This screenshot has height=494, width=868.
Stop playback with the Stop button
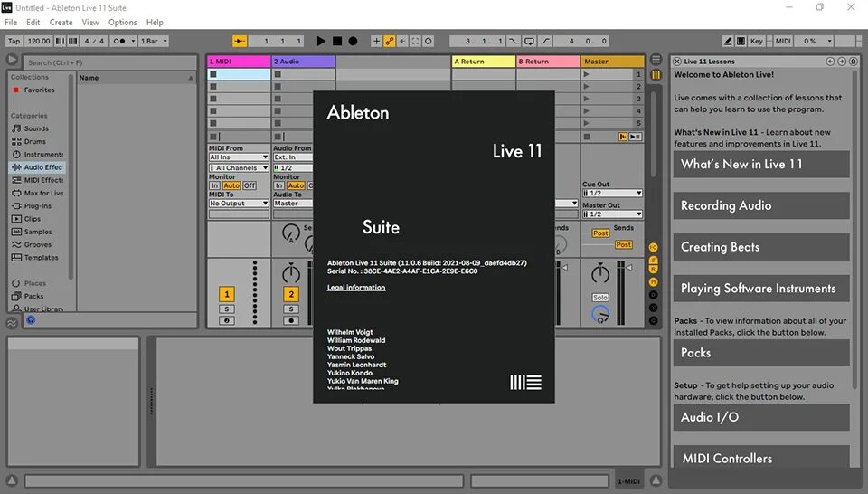337,41
